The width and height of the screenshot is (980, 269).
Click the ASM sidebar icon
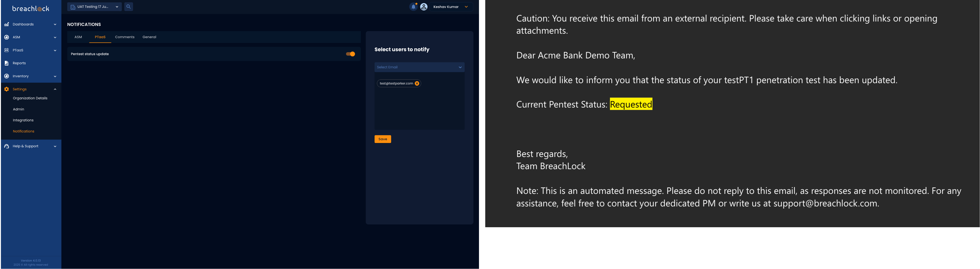tap(6, 37)
